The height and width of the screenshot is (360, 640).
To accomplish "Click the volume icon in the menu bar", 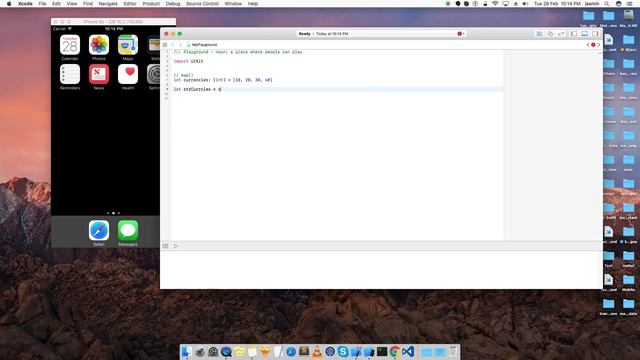I will 525,4.
